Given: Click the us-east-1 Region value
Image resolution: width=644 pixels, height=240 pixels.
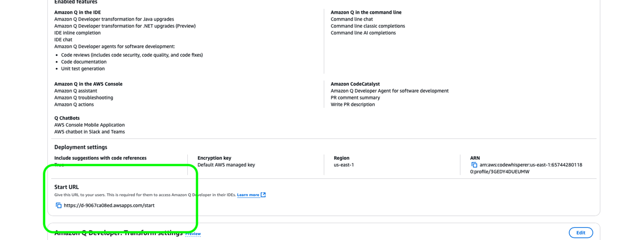Looking at the screenshot, I should tap(344, 165).
